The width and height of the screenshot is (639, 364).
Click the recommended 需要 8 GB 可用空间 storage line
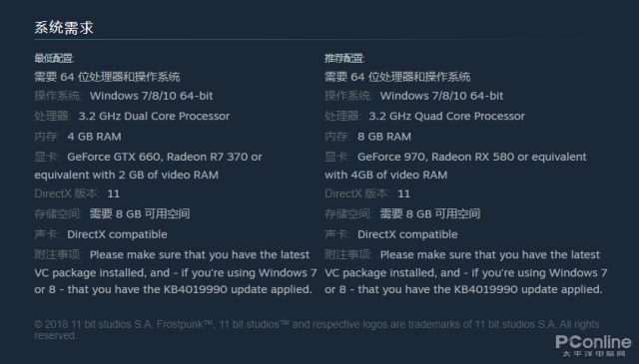point(402,213)
